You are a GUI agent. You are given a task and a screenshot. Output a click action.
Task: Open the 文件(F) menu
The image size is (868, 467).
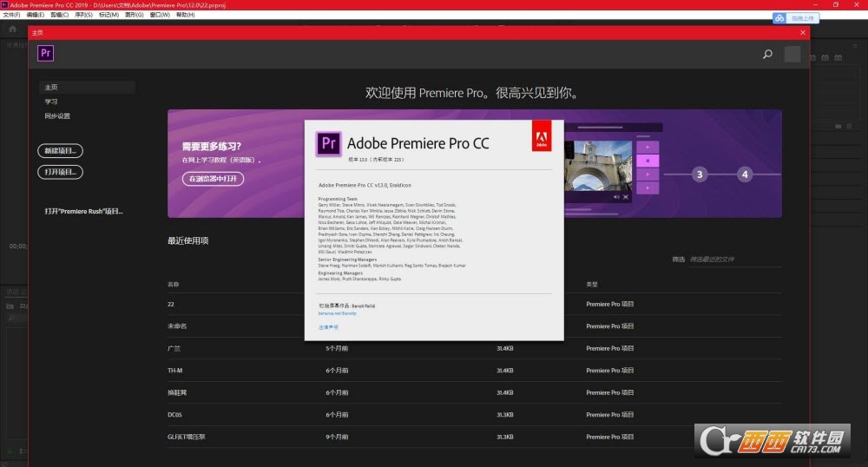tap(11, 15)
